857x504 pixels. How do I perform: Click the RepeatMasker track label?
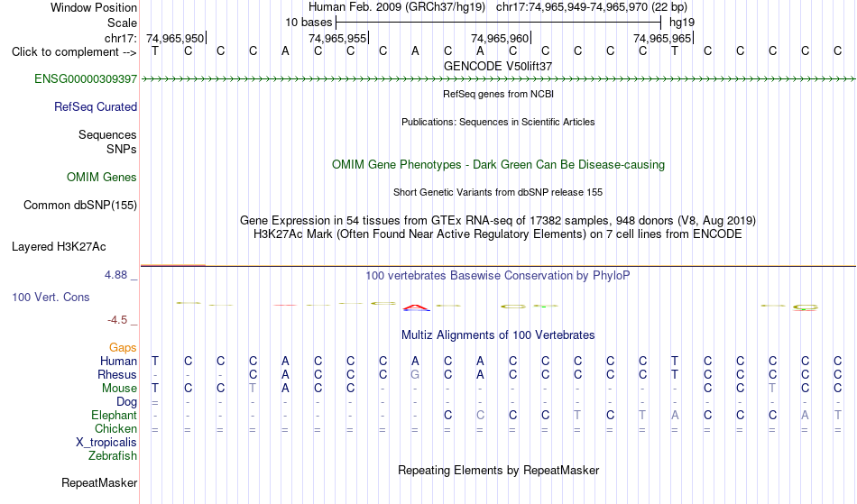click(99, 482)
